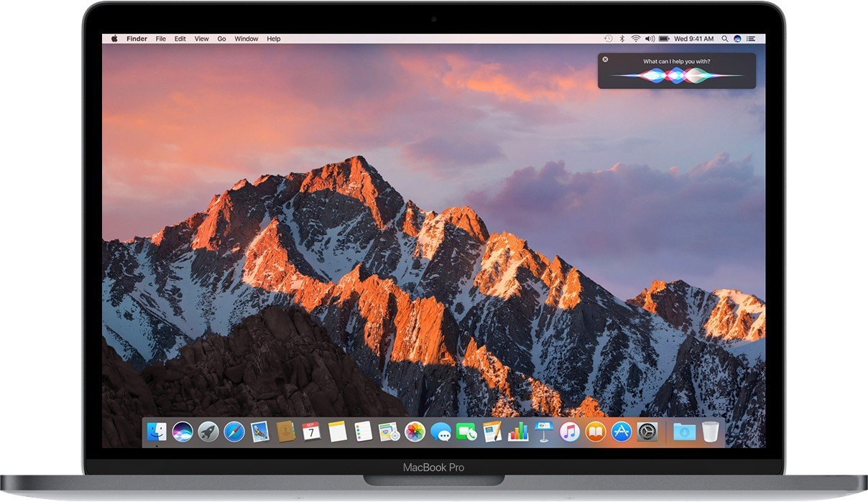This screenshot has width=868, height=502.
Task: Open Safari from the Dock
Action: pyautogui.click(x=235, y=432)
